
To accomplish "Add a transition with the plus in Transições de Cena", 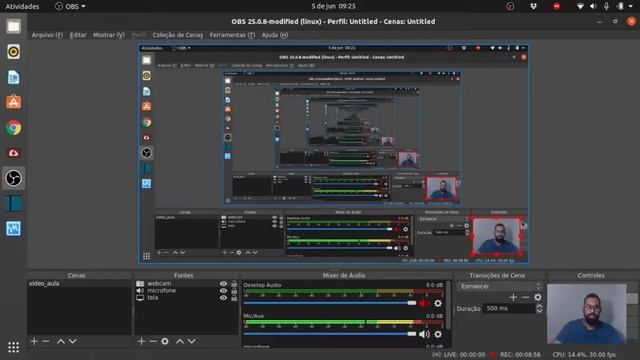I will [x=513, y=297].
